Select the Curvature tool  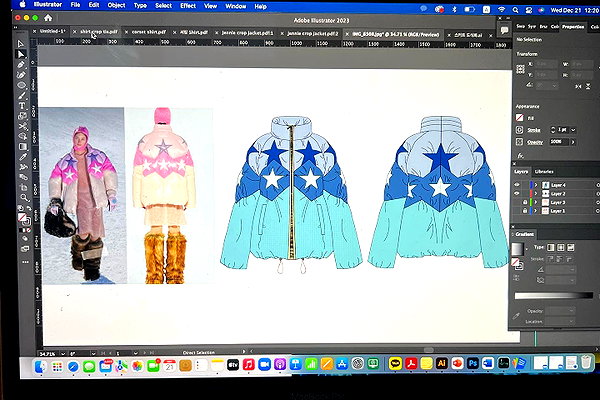(x=22, y=75)
